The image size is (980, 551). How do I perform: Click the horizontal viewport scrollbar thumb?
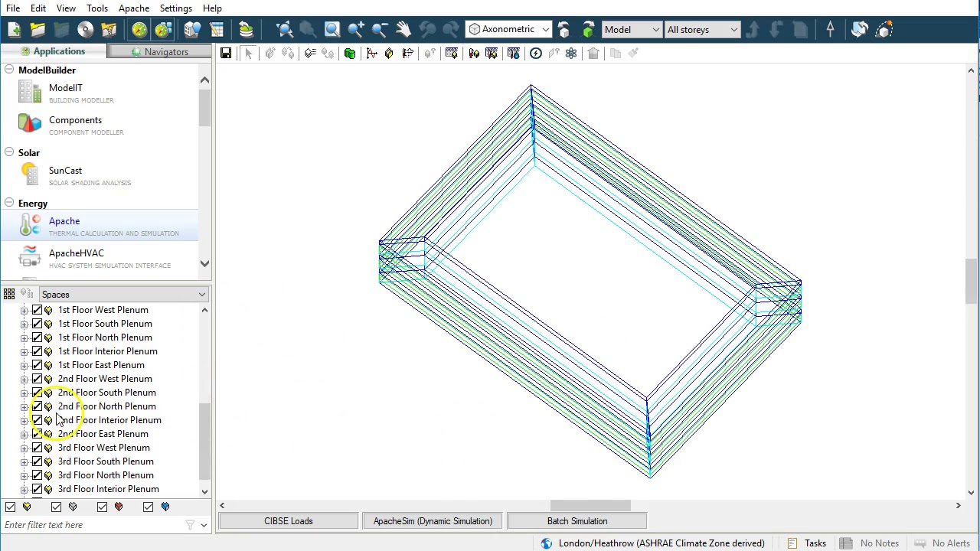(590, 506)
